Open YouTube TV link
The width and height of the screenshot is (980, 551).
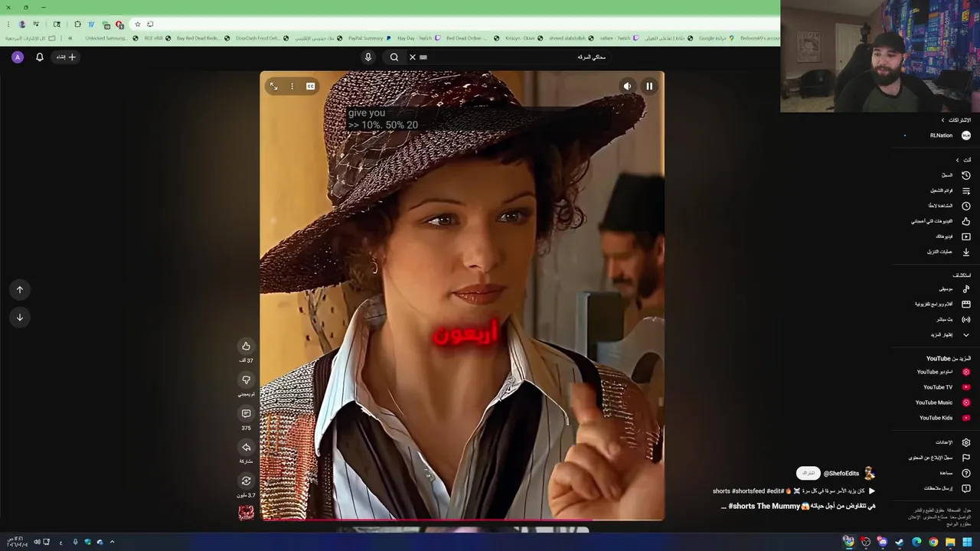click(936, 387)
